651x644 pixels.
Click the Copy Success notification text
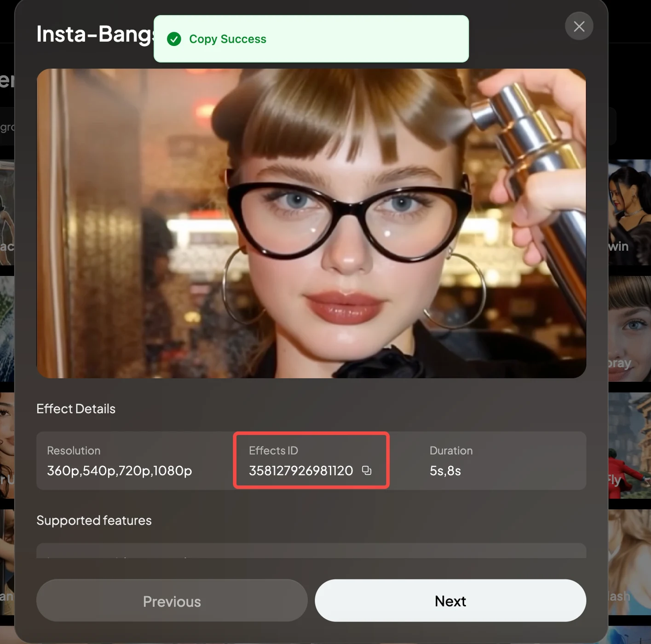point(228,39)
